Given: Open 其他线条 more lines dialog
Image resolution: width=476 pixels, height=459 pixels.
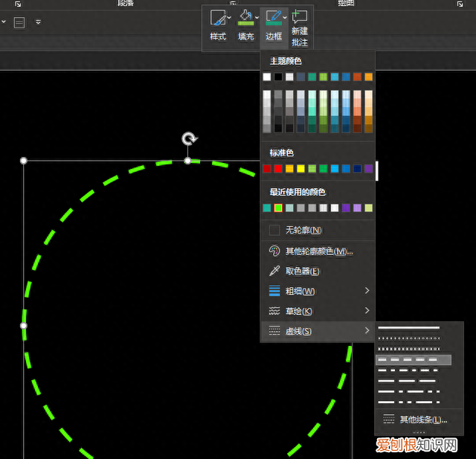Looking at the screenshot, I should pos(422,420).
